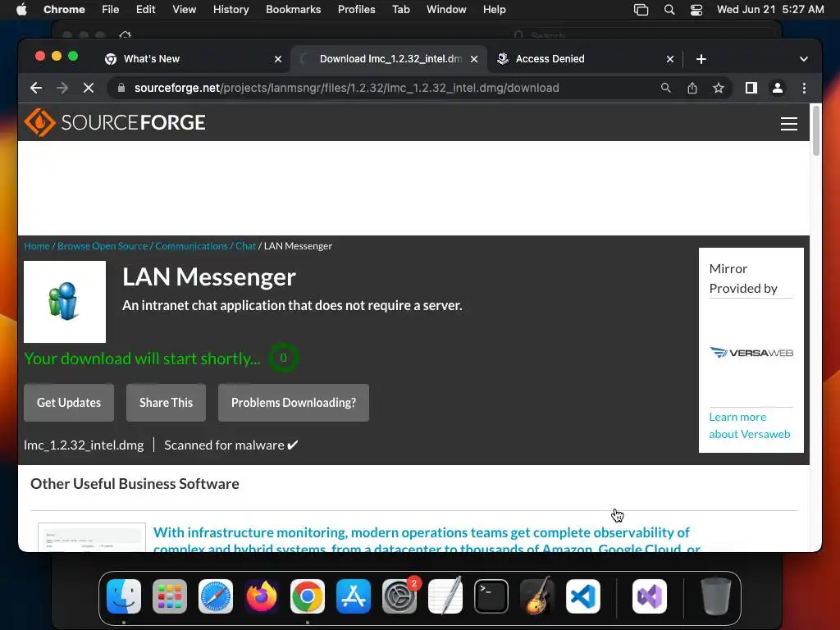Open the File menu
840x630 pixels.
click(111, 10)
